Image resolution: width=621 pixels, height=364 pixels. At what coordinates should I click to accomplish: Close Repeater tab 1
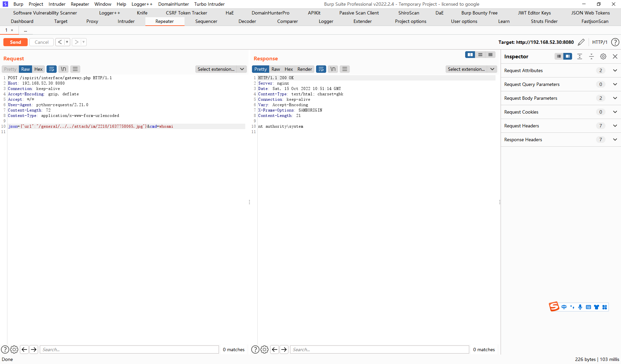tap(12, 30)
